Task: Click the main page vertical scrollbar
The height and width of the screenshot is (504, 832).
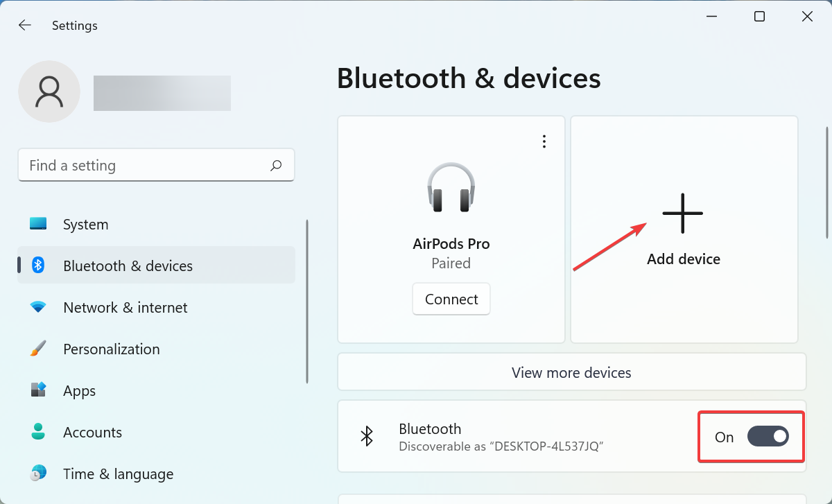Action: pos(826,182)
